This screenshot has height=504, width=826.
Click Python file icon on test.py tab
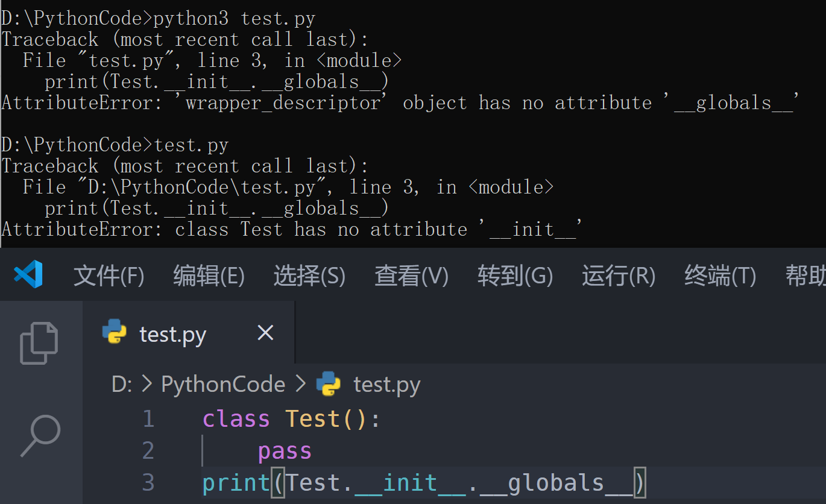pyautogui.click(x=115, y=332)
